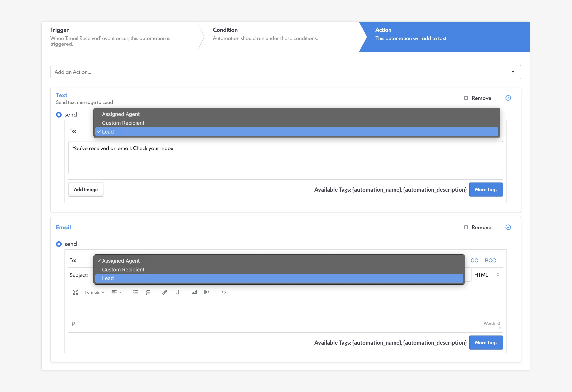Screen dimensions: 572x392
Task: Choose Custom Recipient in Text recipient list
Action: [297, 123]
